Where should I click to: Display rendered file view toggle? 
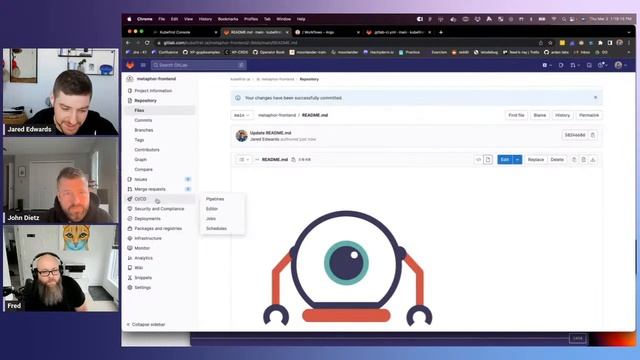pos(488,160)
